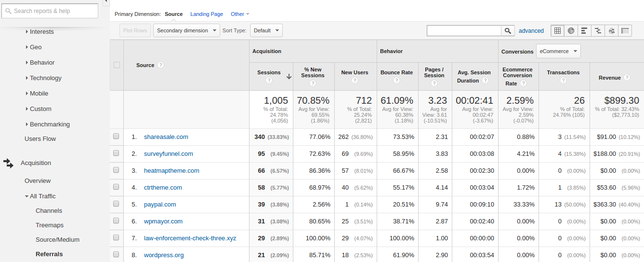Open the law-enforcement-check-three.xyz source link
The image size is (644, 262).
[190, 238]
